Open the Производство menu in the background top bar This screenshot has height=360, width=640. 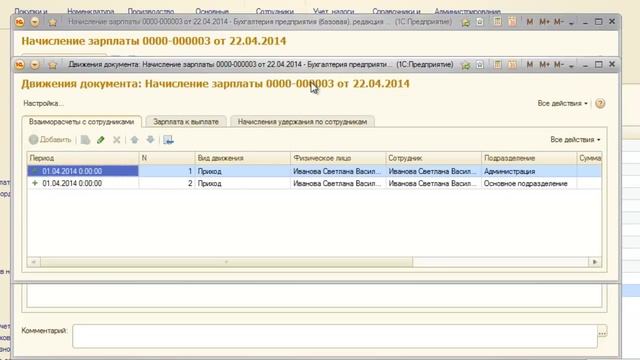coord(151,11)
